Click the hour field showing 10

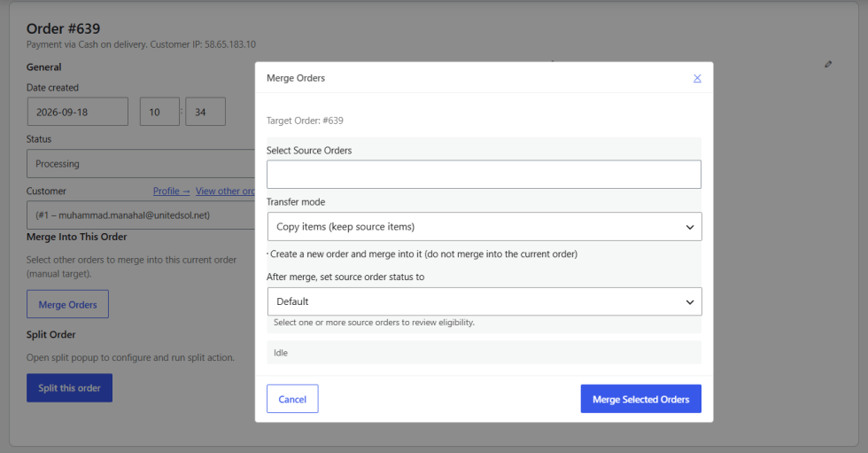coord(159,112)
